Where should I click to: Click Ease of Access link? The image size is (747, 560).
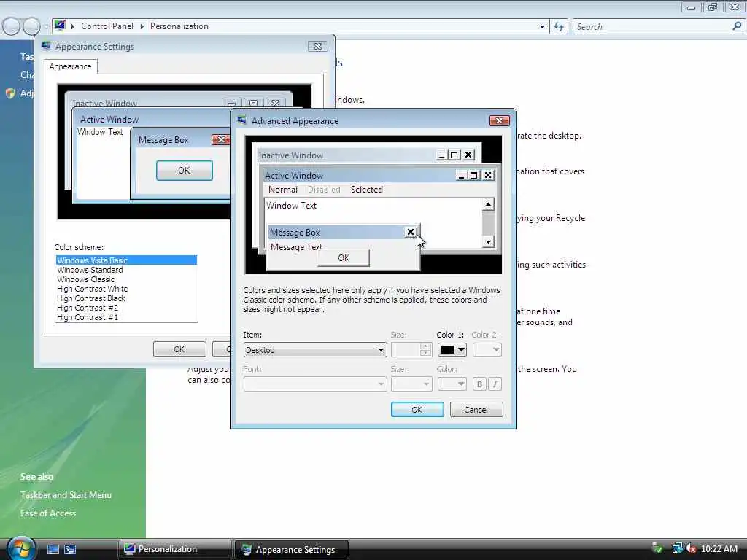(x=48, y=513)
